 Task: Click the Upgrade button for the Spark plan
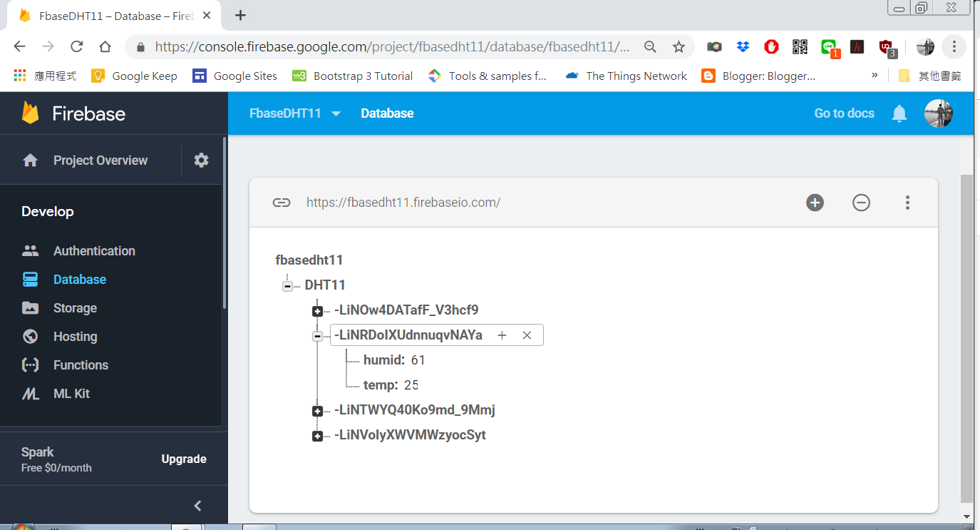(184, 459)
